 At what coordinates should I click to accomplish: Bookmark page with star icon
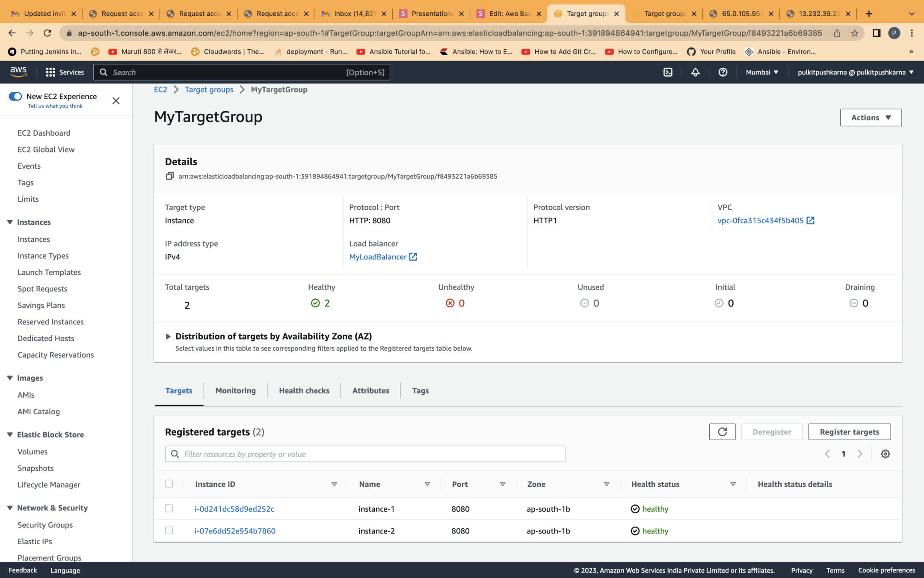pyautogui.click(x=854, y=33)
